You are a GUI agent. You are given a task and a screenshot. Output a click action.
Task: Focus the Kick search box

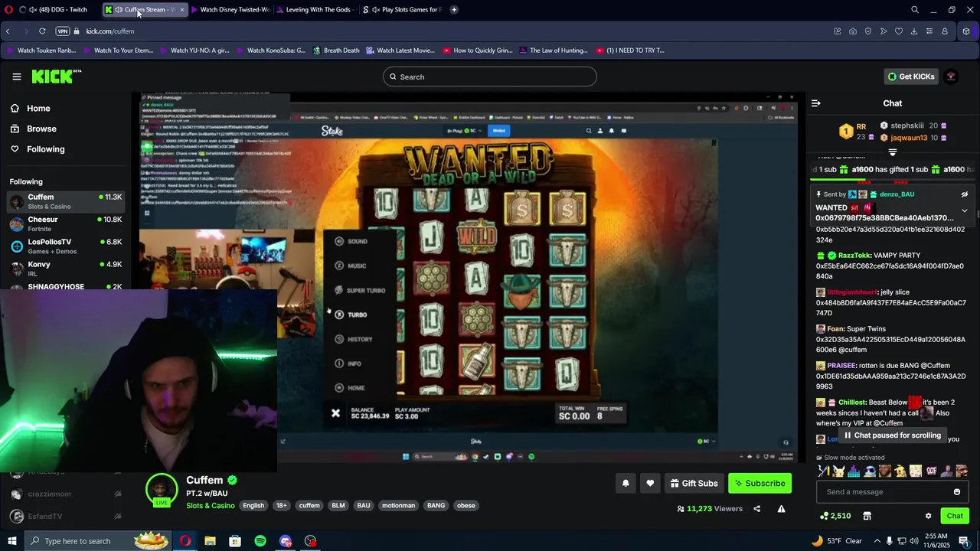pos(490,77)
